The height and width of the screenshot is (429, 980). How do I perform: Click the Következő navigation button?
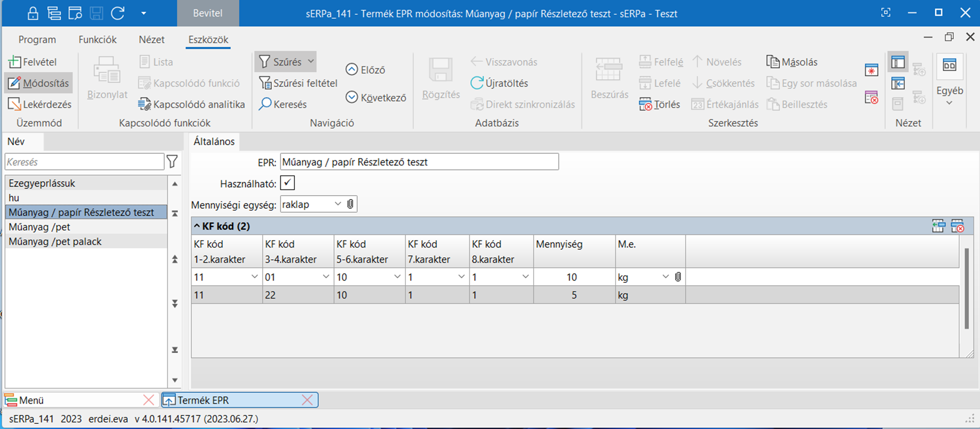(x=376, y=98)
